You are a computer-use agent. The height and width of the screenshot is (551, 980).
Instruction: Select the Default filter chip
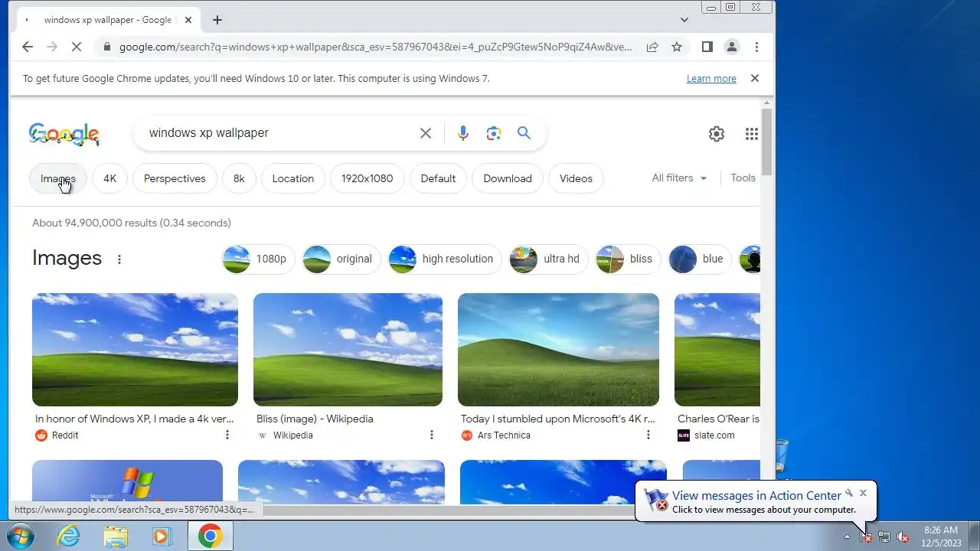coord(438,178)
